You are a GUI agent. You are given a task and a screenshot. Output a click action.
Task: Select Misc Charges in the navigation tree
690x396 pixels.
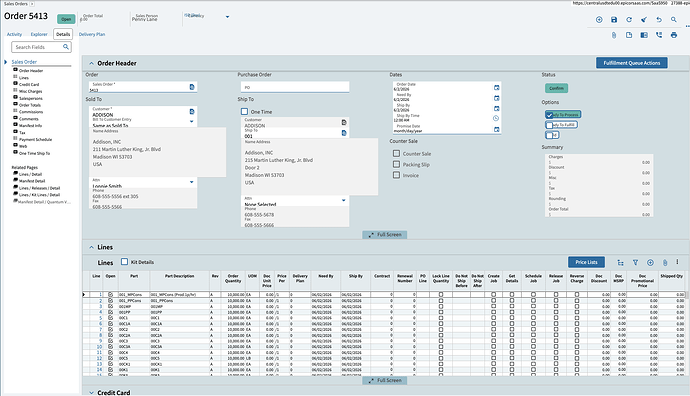tap(30, 91)
